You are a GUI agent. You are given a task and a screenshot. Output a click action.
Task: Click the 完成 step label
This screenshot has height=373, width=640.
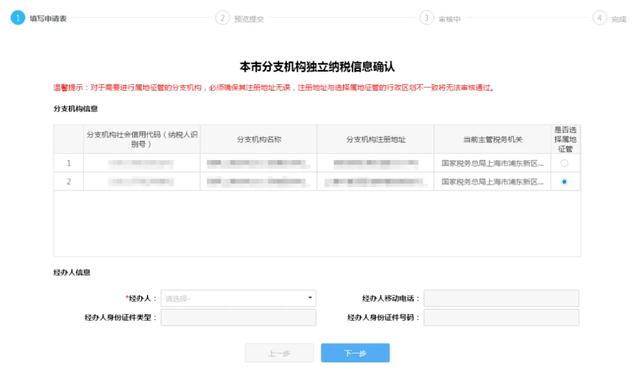pyautogui.click(x=619, y=19)
